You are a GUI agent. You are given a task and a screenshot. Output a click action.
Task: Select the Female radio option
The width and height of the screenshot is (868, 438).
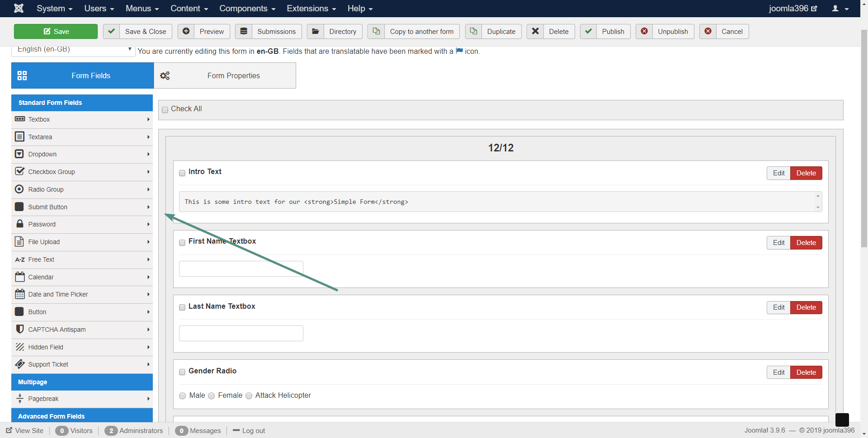tap(211, 396)
